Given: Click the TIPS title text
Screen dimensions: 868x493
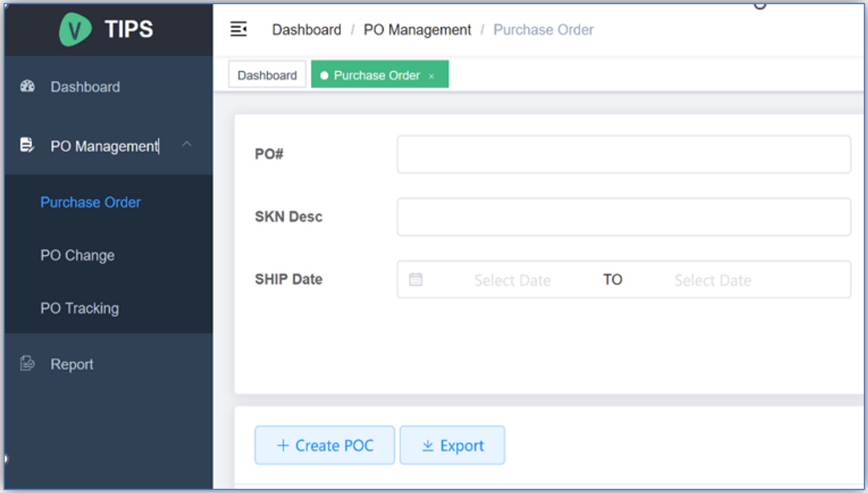Looking at the screenshot, I should (x=129, y=29).
